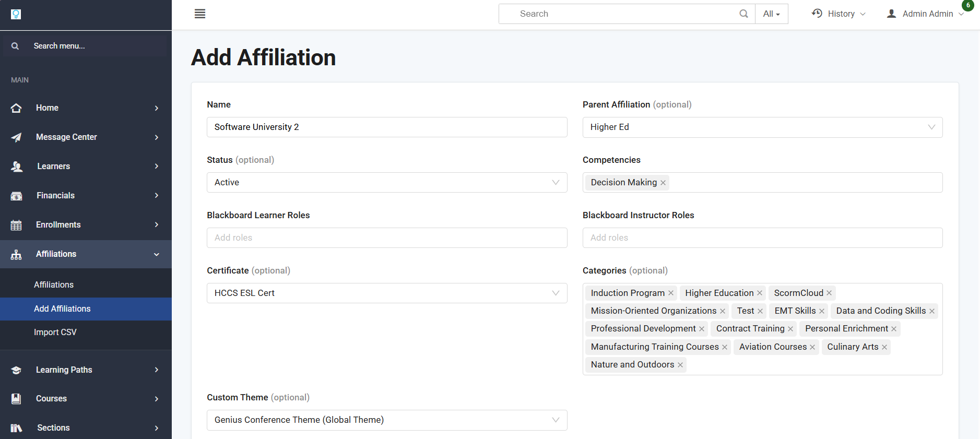980x439 pixels.
Task: Remove the Culinary Arts category tag
Action: 884,347
